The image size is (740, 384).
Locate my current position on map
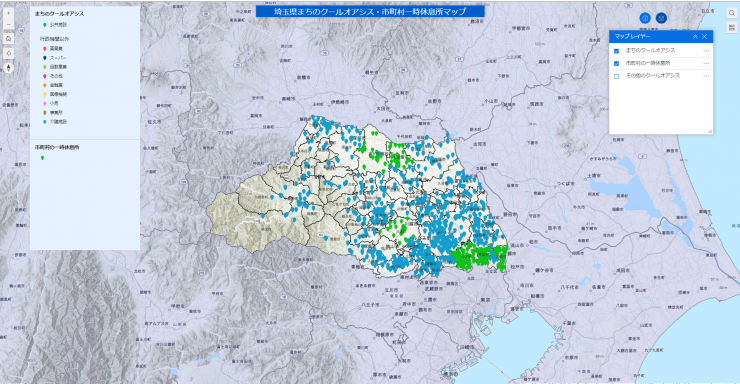[8, 53]
